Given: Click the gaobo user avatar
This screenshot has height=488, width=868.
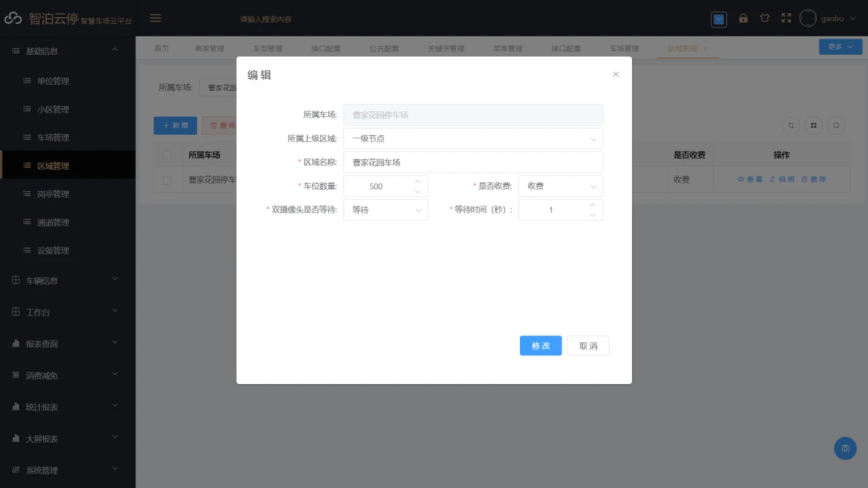Looking at the screenshot, I should pyautogui.click(x=808, y=18).
